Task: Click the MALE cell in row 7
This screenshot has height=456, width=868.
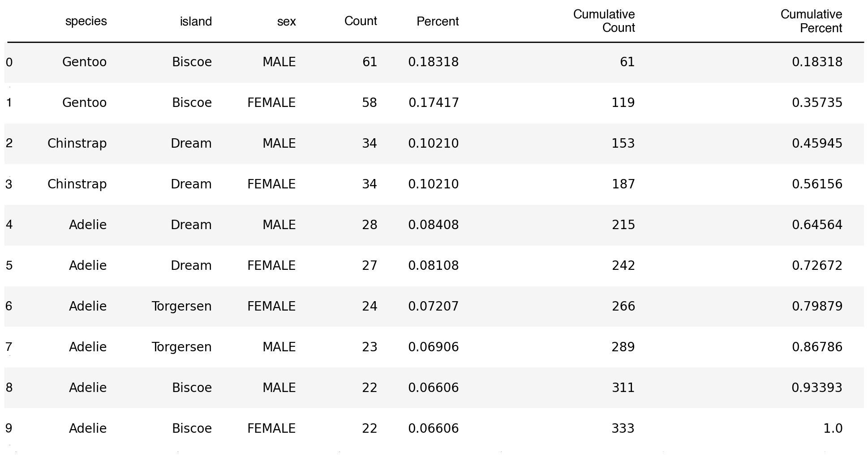Action: 279,347
